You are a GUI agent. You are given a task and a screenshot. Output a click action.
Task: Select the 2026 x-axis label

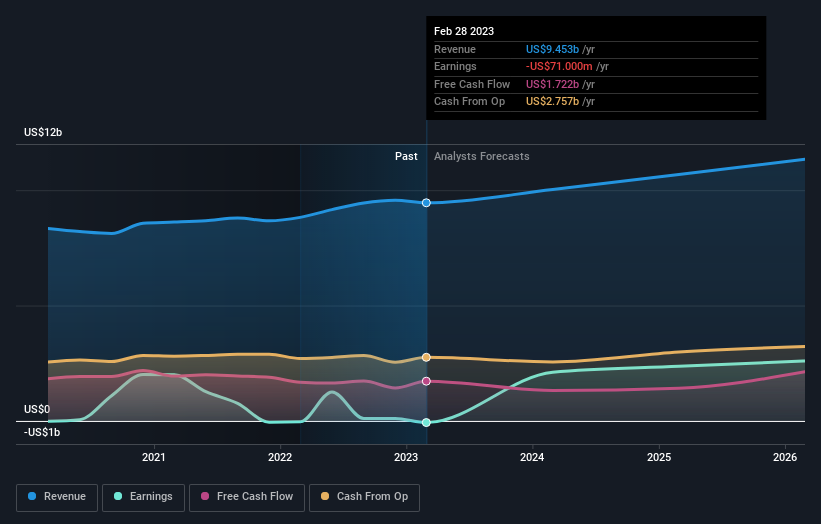click(785, 458)
